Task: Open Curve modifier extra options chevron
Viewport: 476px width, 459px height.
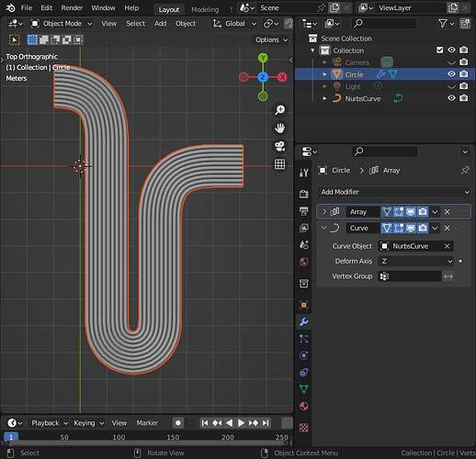Action: click(x=435, y=228)
